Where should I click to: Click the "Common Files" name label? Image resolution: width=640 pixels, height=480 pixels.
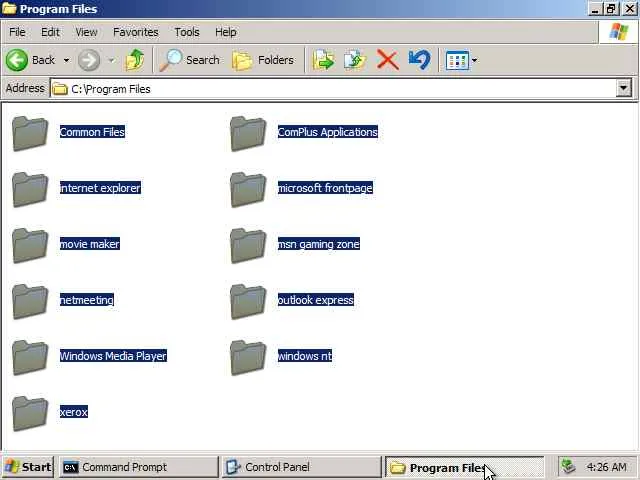[x=92, y=132]
